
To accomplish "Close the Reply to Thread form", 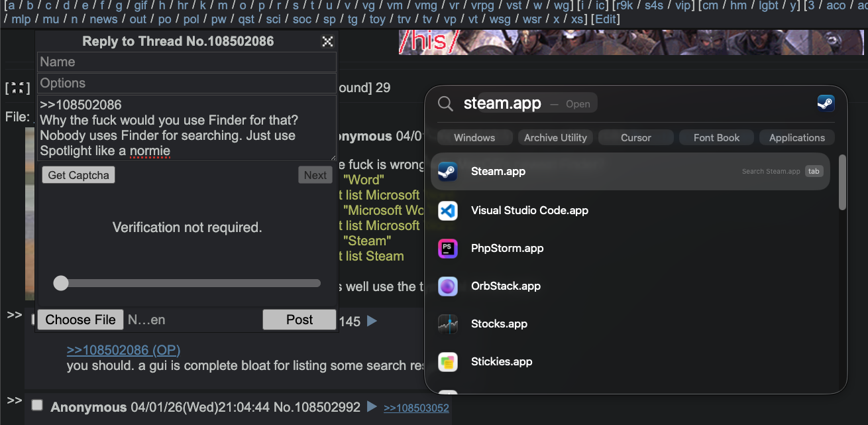I will tap(327, 42).
